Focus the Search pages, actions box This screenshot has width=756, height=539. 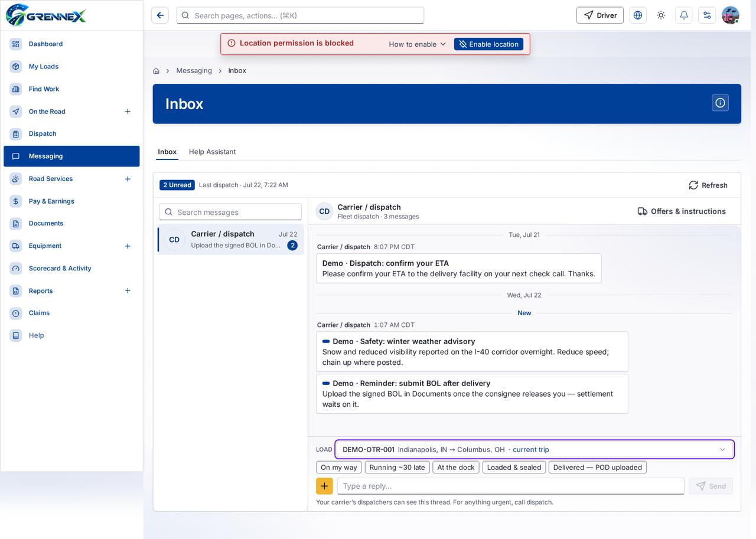[x=300, y=15]
